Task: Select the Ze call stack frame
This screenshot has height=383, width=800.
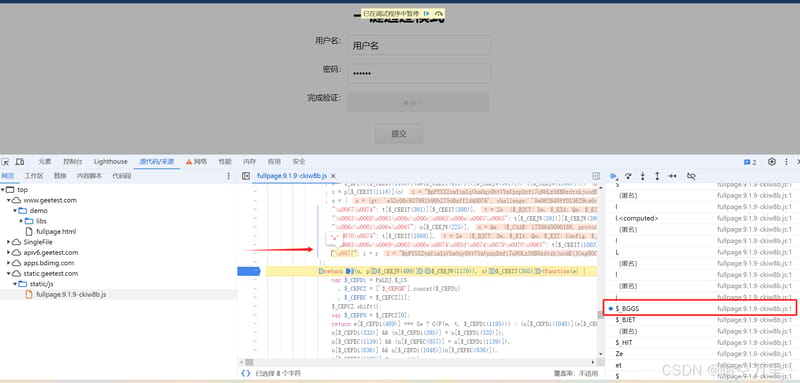Action: click(x=700, y=354)
